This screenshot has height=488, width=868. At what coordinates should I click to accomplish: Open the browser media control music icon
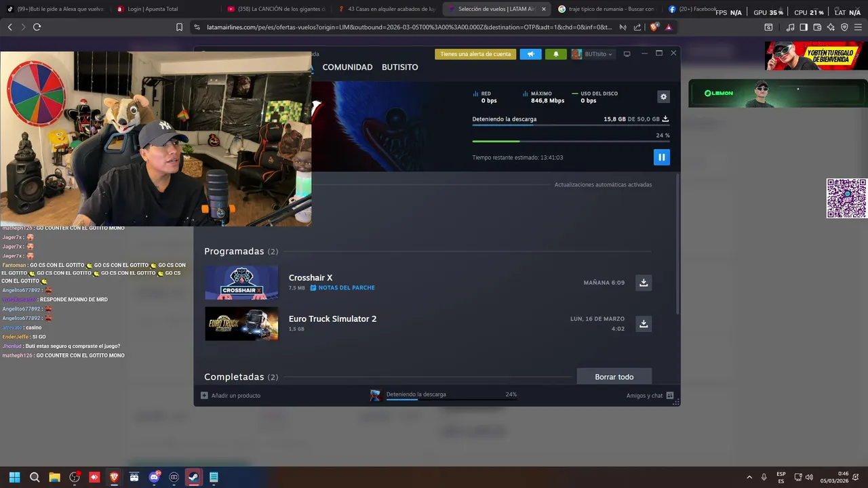pyautogui.click(x=790, y=27)
